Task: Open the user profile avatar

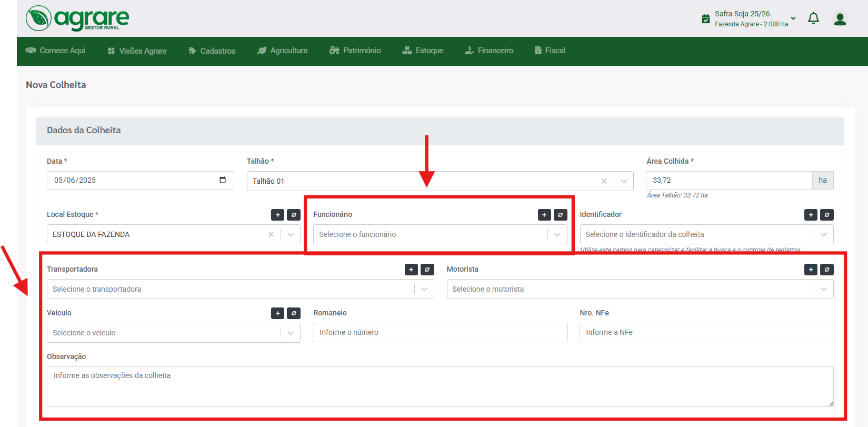Action: pyautogui.click(x=840, y=19)
